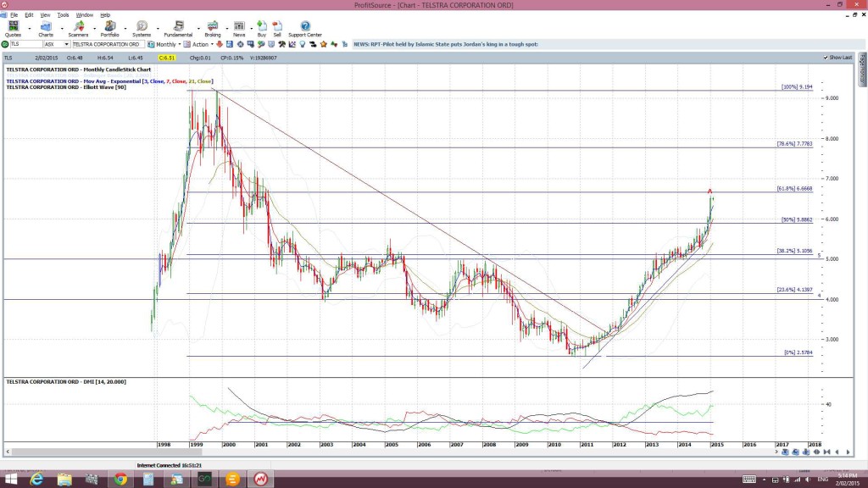Open the Scanners toolbar button

tap(78, 29)
